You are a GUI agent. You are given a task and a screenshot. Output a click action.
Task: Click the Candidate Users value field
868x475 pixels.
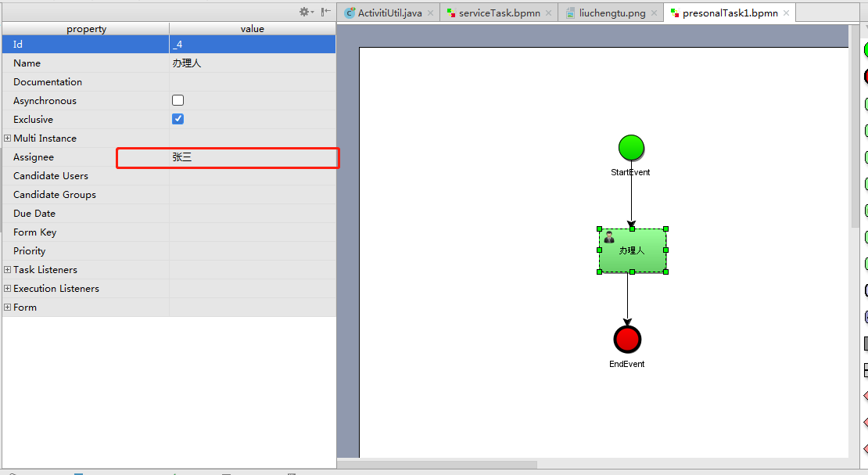tap(253, 176)
